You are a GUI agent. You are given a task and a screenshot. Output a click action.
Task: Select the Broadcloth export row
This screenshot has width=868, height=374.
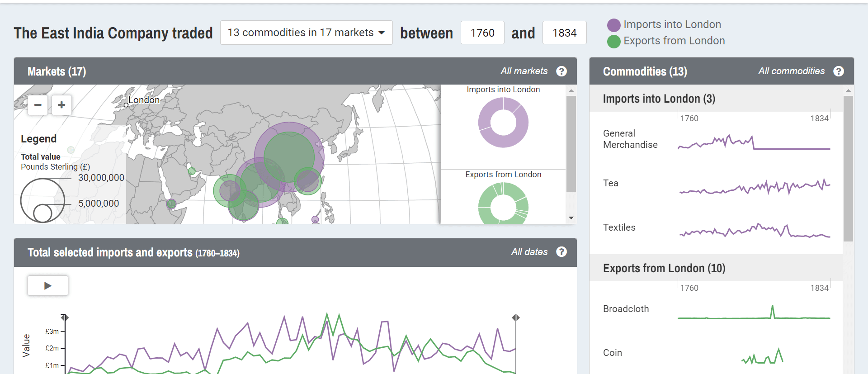[717, 309]
